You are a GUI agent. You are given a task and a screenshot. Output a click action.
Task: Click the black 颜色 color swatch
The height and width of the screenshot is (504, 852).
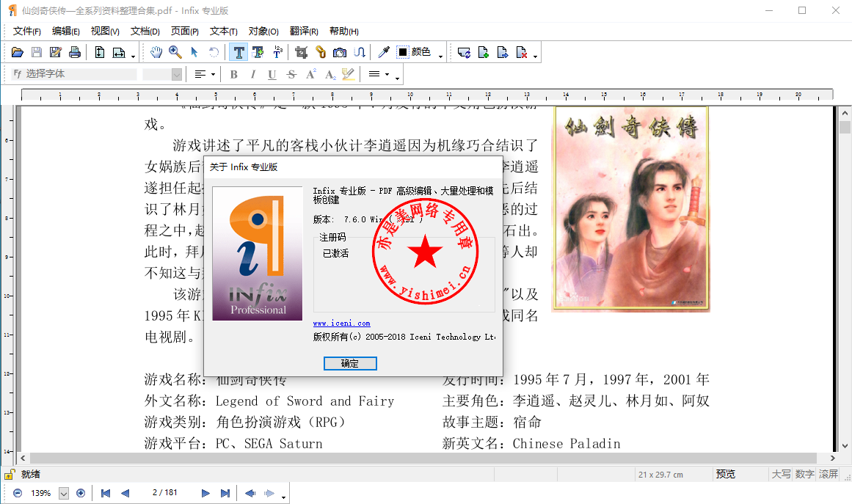coord(403,52)
